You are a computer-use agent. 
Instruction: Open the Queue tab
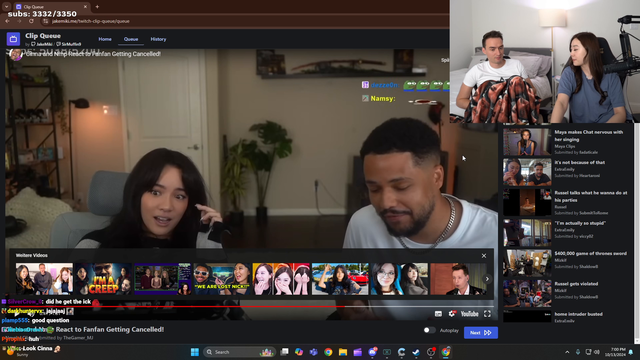coord(131,39)
